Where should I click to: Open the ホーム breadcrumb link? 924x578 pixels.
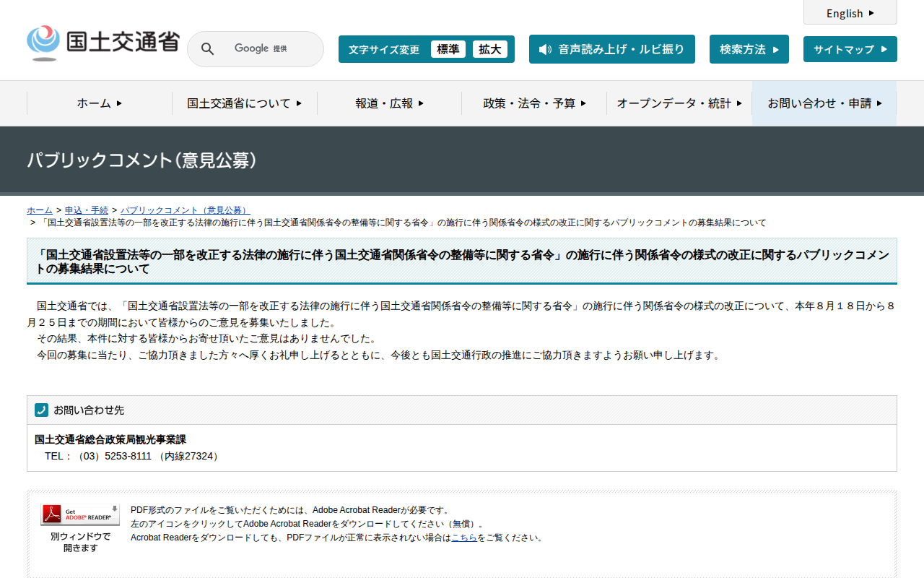click(x=40, y=210)
